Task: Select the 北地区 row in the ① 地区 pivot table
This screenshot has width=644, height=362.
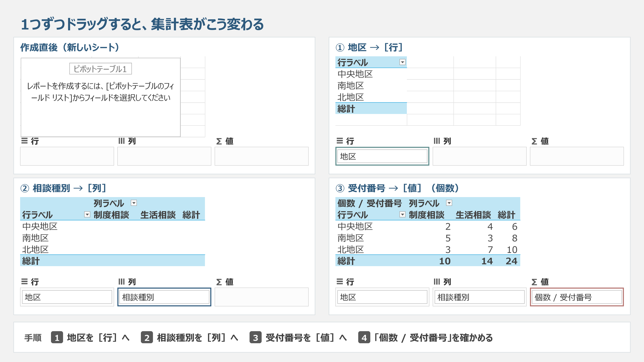Action: click(x=371, y=97)
